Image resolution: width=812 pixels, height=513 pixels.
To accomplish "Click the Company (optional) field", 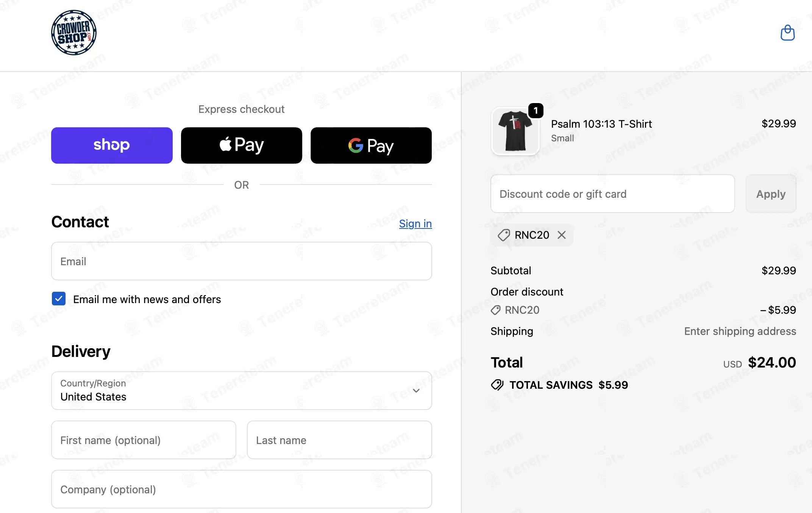I will click(242, 489).
